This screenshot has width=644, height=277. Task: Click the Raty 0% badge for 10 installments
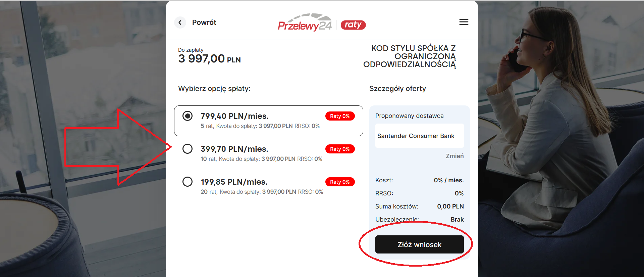(340, 149)
